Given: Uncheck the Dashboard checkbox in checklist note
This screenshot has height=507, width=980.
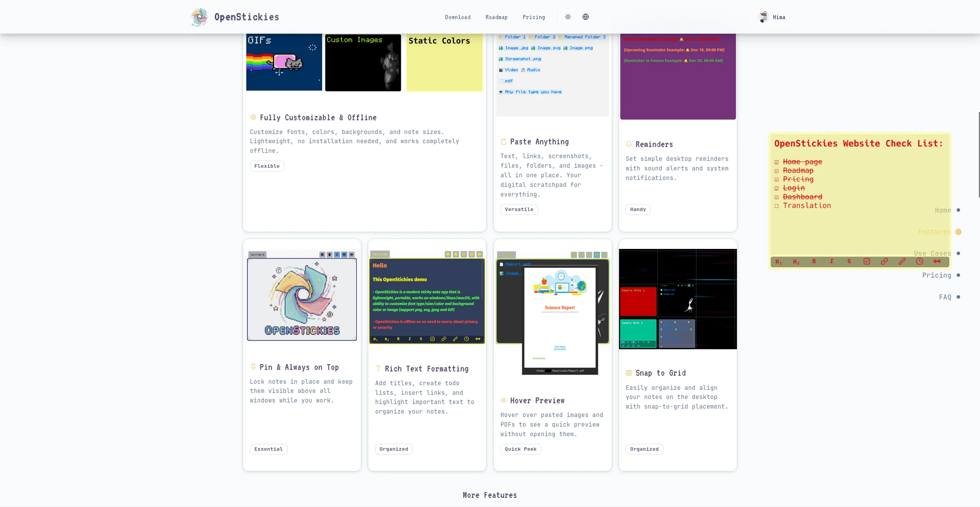Looking at the screenshot, I should pyautogui.click(x=777, y=197).
